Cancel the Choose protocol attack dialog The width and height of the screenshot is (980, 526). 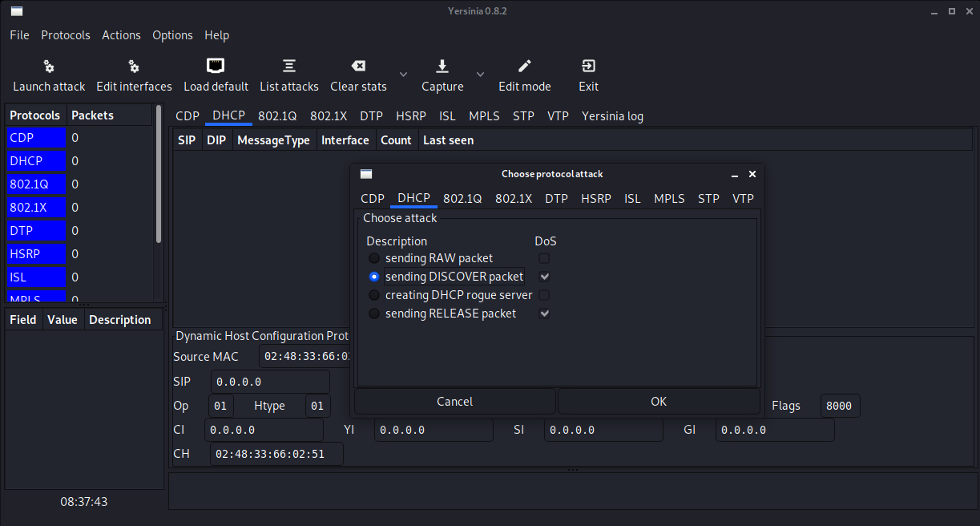[x=454, y=401]
